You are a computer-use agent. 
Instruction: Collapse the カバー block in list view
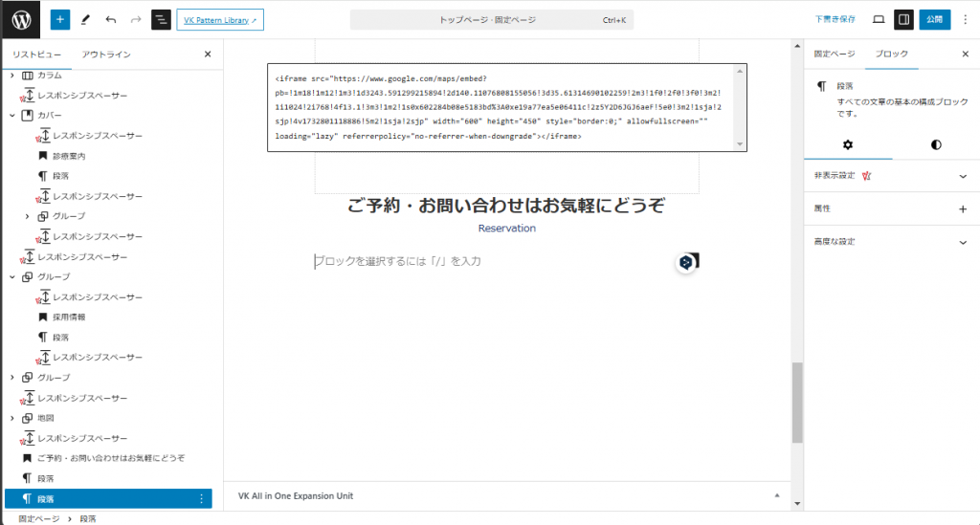tap(12, 116)
